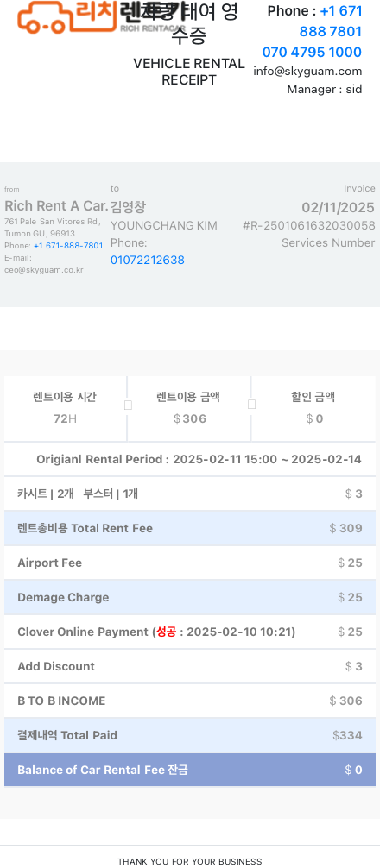Click the Balance of Car Rental Fee bar

pyautogui.click(x=190, y=770)
